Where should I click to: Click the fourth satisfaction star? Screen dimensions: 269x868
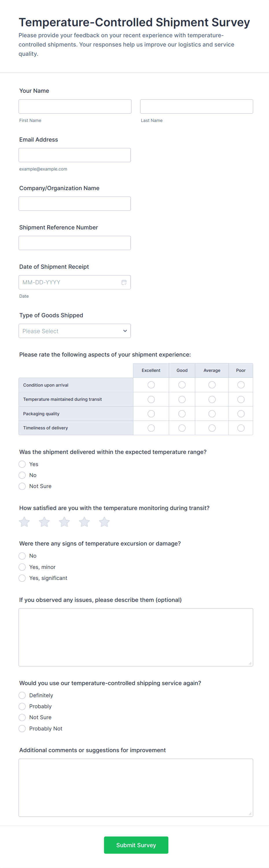[x=84, y=522]
